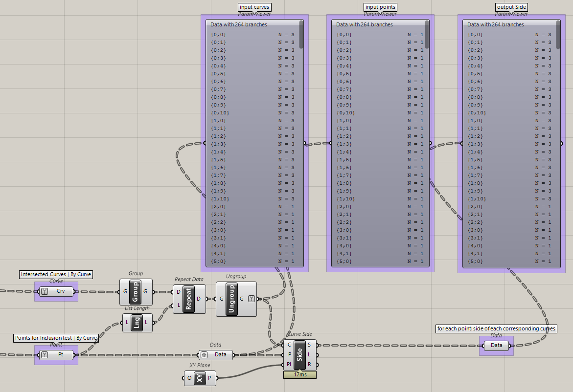
Task: Select the 'for each point: side of each corresponding curves' label
Action: (x=496, y=328)
